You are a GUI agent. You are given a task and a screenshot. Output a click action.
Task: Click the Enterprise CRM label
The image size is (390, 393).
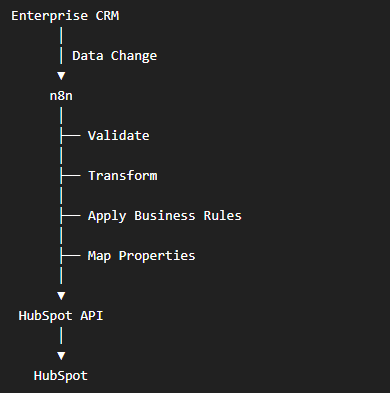(65, 16)
